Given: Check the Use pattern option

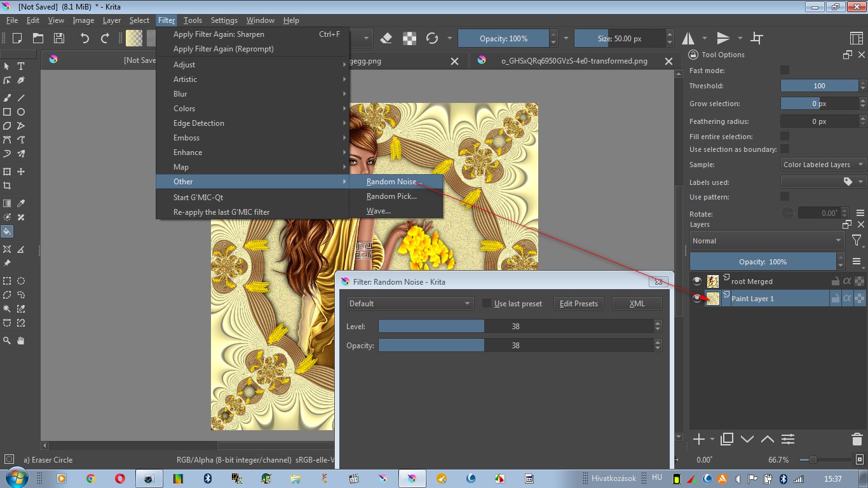Looking at the screenshot, I should (785, 197).
